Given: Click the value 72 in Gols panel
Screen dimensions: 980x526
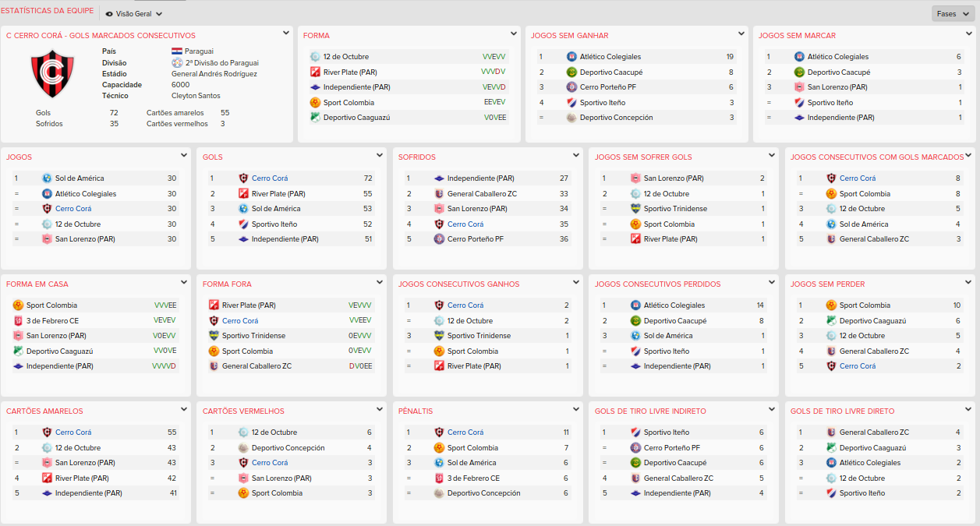Looking at the screenshot, I should click(x=368, y=178).
